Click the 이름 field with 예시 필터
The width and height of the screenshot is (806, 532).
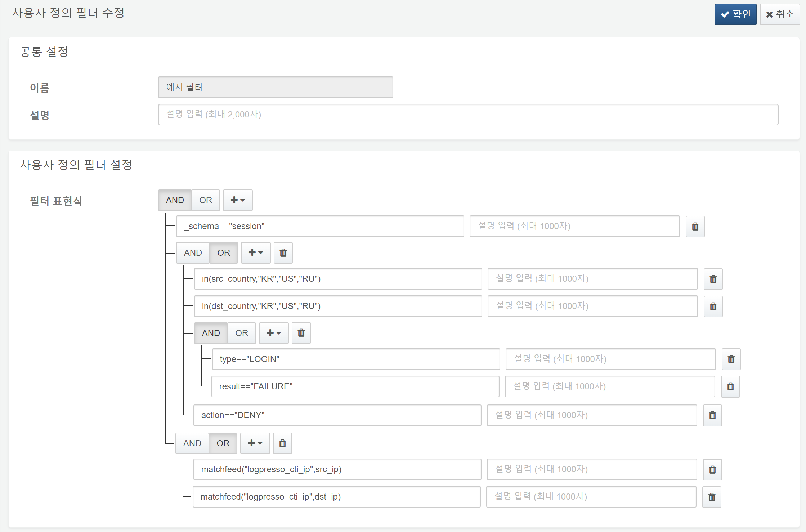(276, 87)
